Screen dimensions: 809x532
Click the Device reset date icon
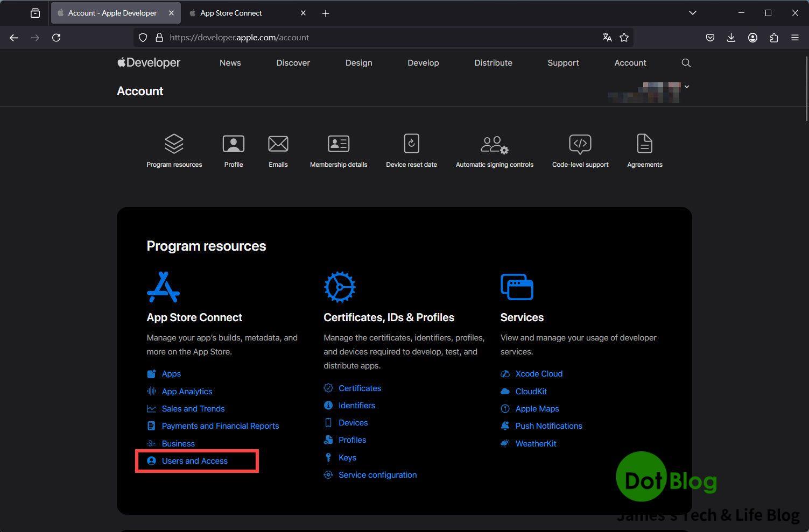(x=411, y=144)
